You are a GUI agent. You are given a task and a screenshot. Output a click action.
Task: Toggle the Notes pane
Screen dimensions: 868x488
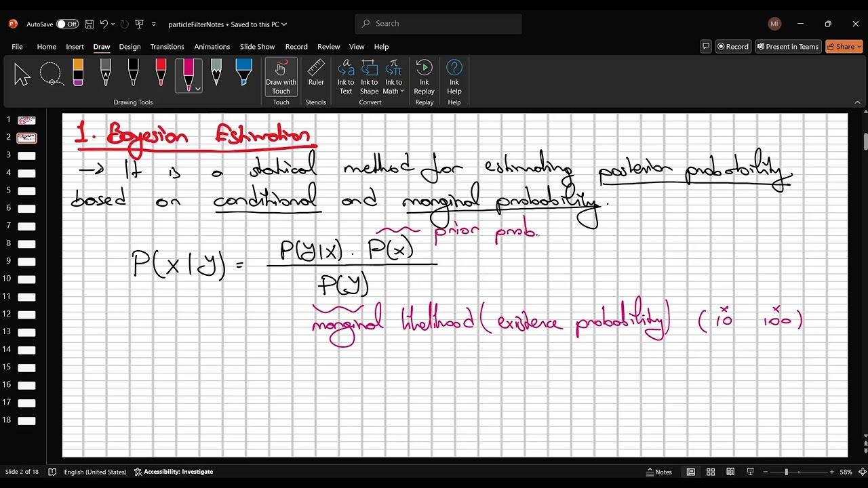pyautogui.click(x=658, y=472)
